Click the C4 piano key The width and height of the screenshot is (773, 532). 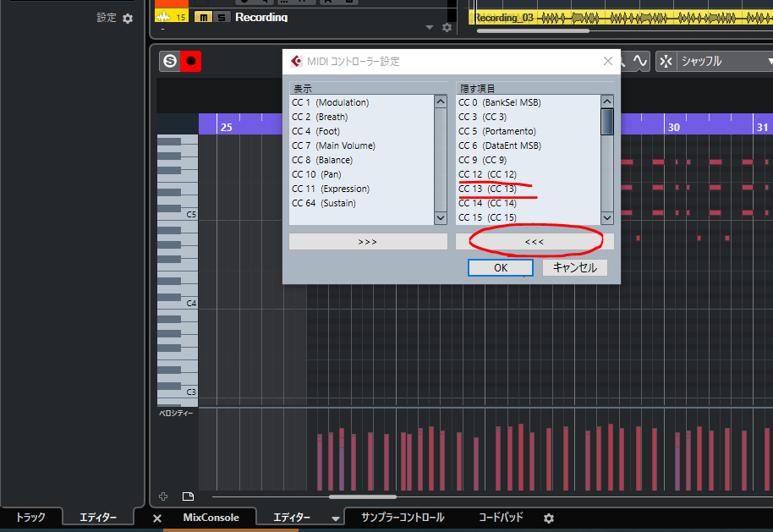click(189, 304)
